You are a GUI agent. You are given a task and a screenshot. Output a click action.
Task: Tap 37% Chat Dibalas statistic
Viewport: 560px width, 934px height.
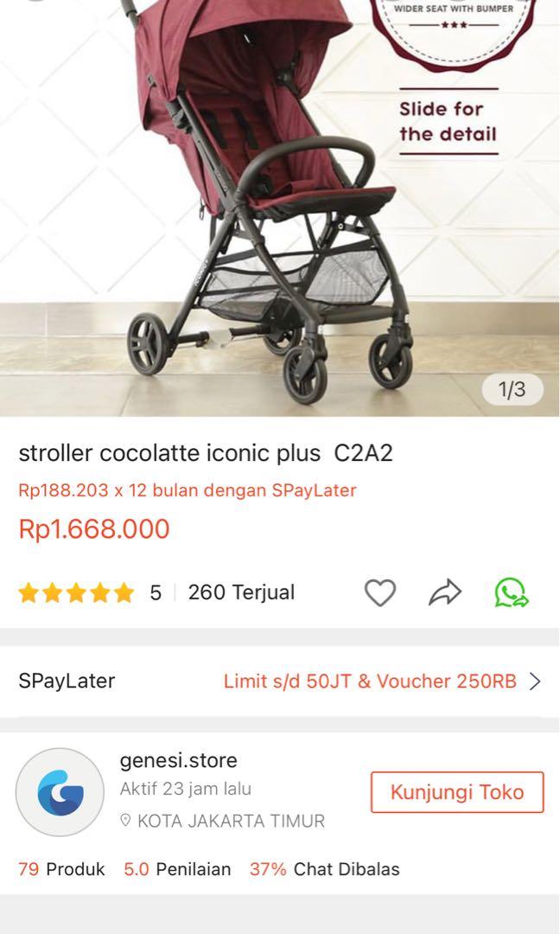pos(324,869)
